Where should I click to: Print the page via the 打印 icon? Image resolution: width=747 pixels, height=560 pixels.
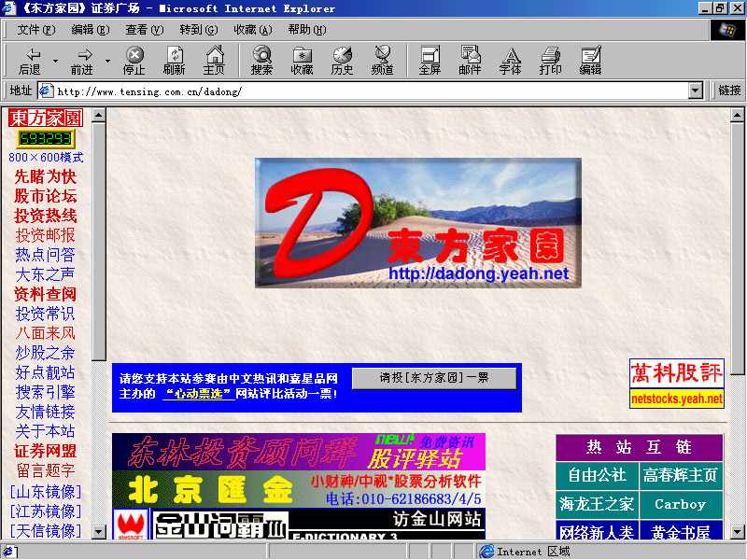551,60
